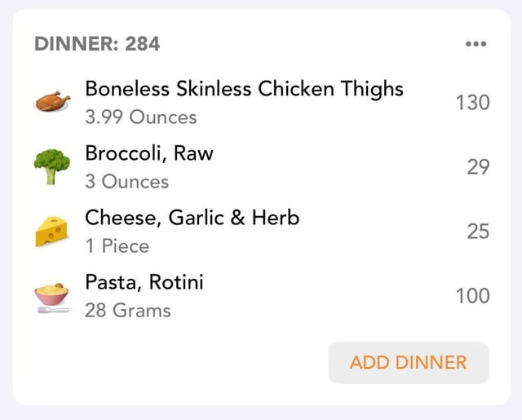Tap the 25 calorie value for cheese
This screenshot has width=522, height=420.
coord(478,232)
